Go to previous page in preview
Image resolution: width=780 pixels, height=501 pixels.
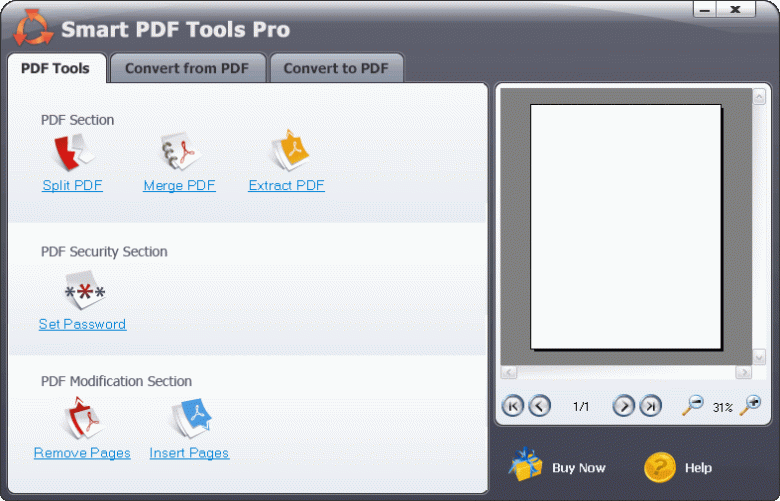(x=539, y=406)
